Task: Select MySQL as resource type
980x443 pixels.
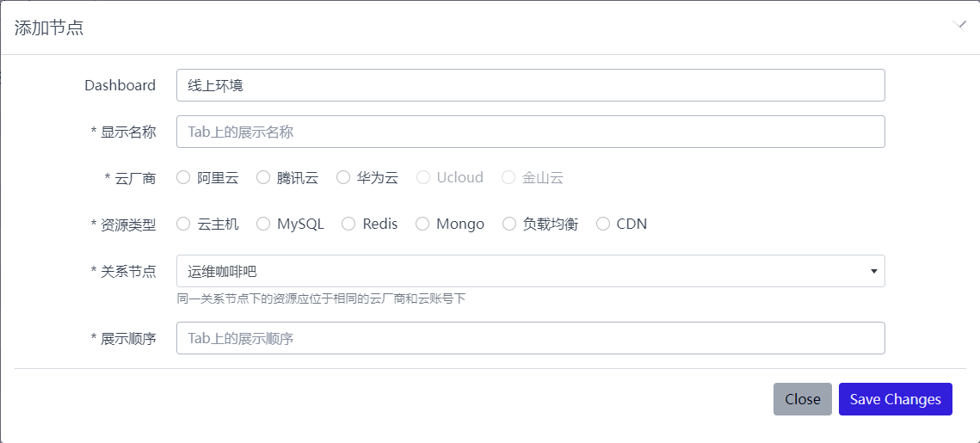Action: point(263,225)
